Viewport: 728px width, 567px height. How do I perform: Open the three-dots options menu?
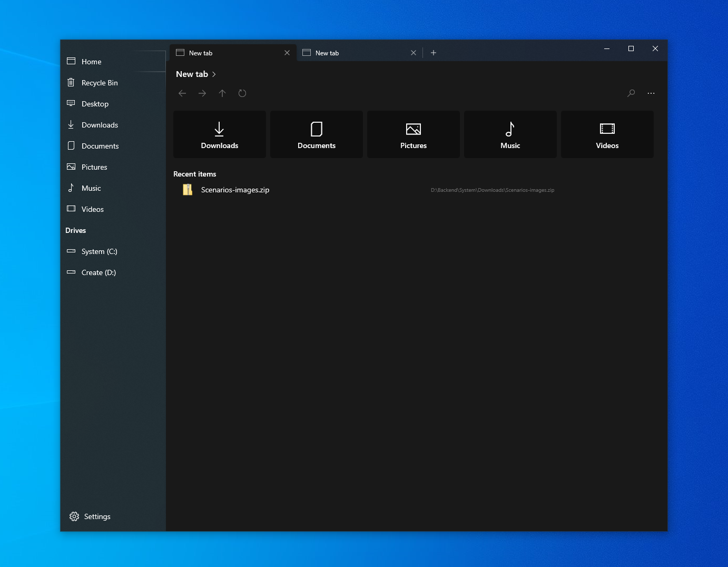tap(651, 93)
